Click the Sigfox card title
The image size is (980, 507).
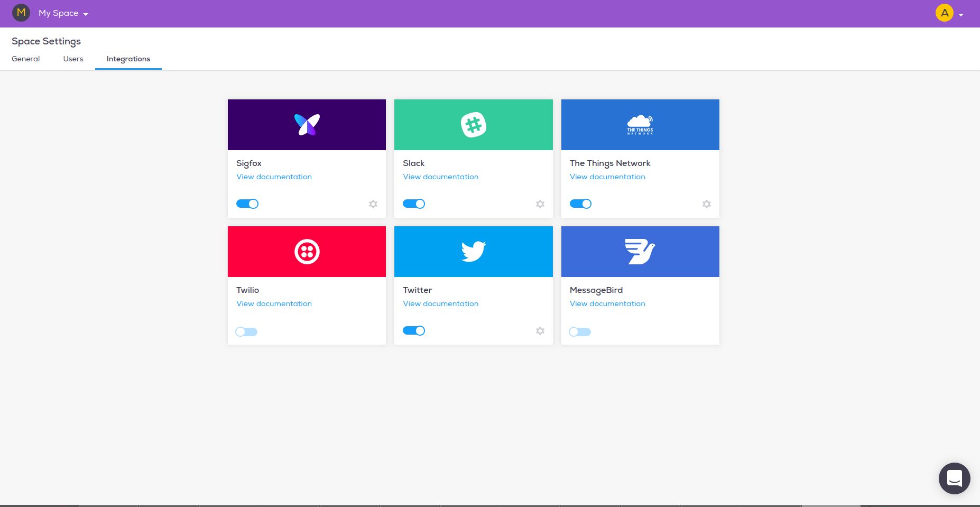[x=249, y=163]
